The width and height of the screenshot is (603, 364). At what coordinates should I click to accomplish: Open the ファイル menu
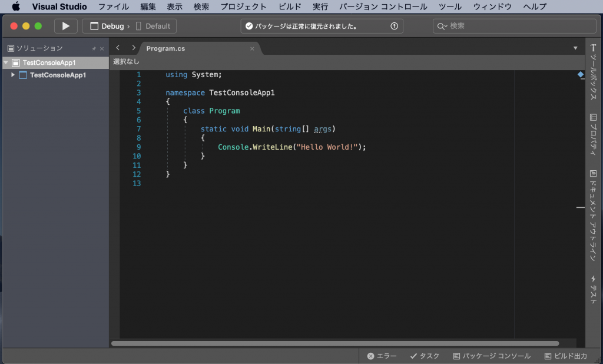(114, 6)
